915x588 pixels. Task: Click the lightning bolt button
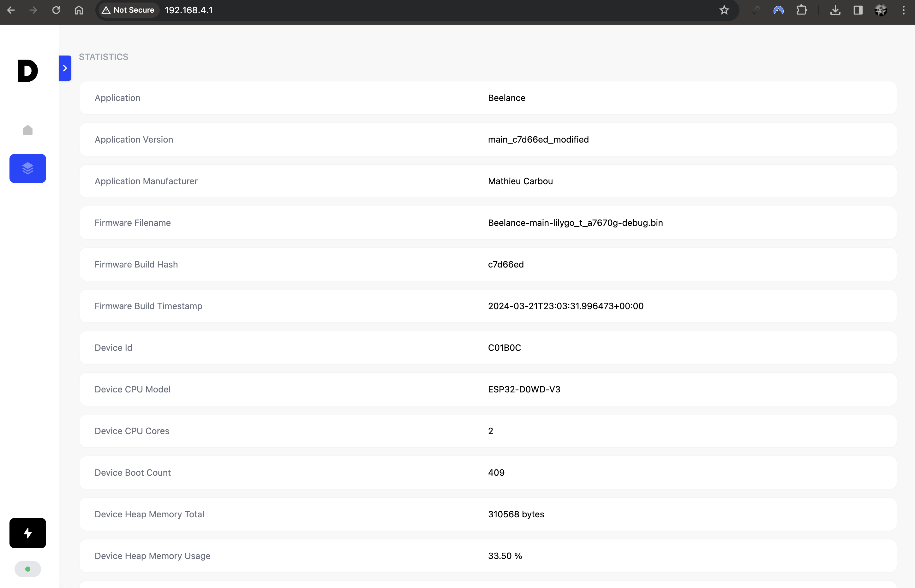[x=27, y=533]
